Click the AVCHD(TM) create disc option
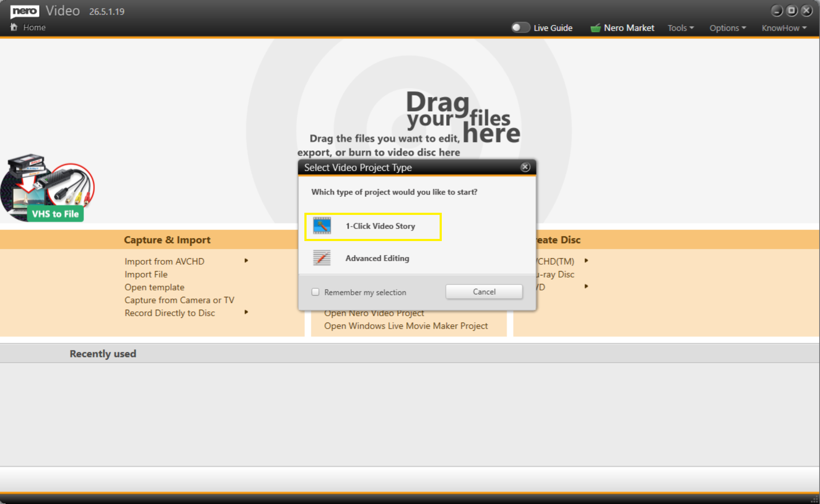 click(555, 261)
